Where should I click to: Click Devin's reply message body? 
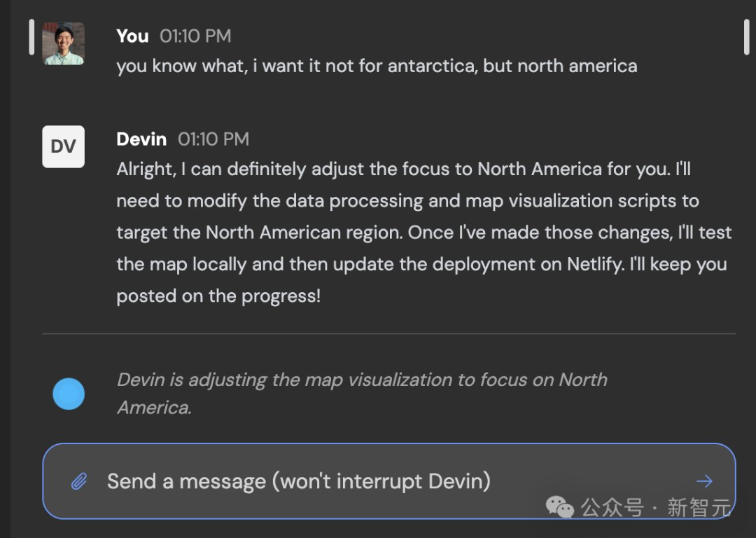[423, 233]
